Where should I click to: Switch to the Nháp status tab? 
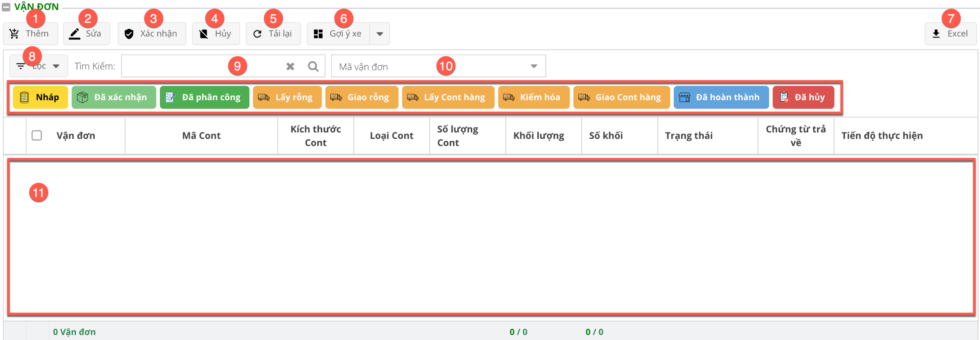click(40, 97)
